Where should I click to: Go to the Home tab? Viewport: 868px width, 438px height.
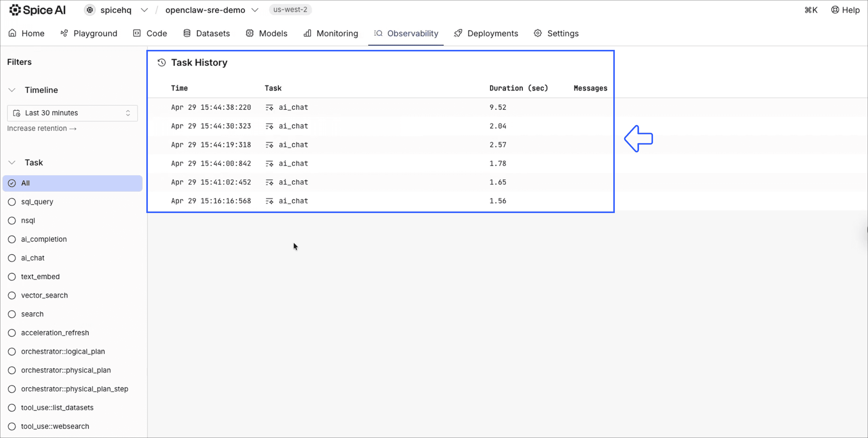pos(26,33)
